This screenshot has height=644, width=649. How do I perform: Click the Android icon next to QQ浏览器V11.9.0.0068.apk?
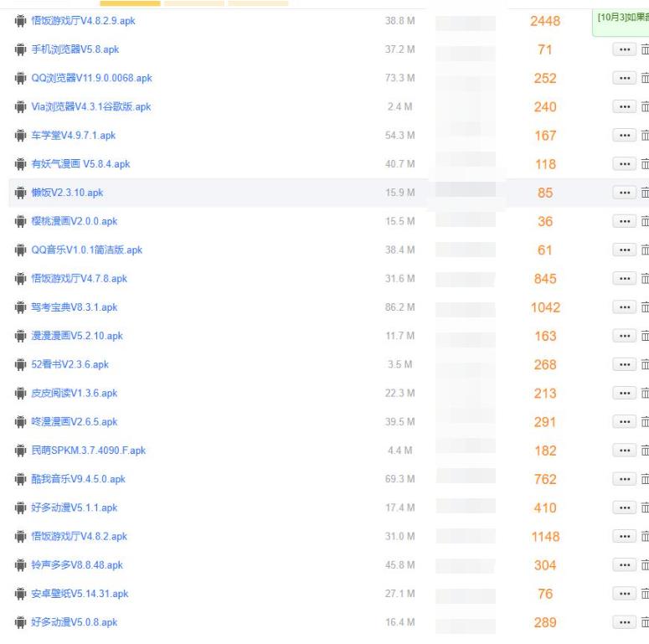click(x=20, y=79)
